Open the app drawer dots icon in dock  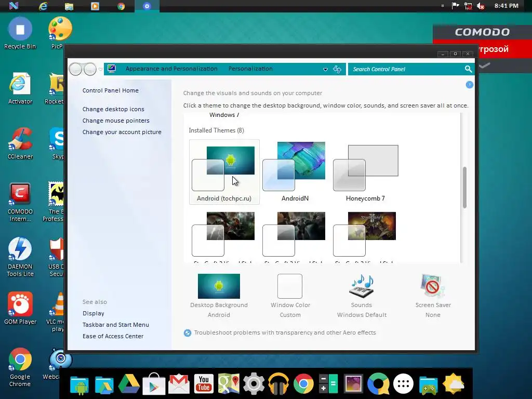coord(403,384)
